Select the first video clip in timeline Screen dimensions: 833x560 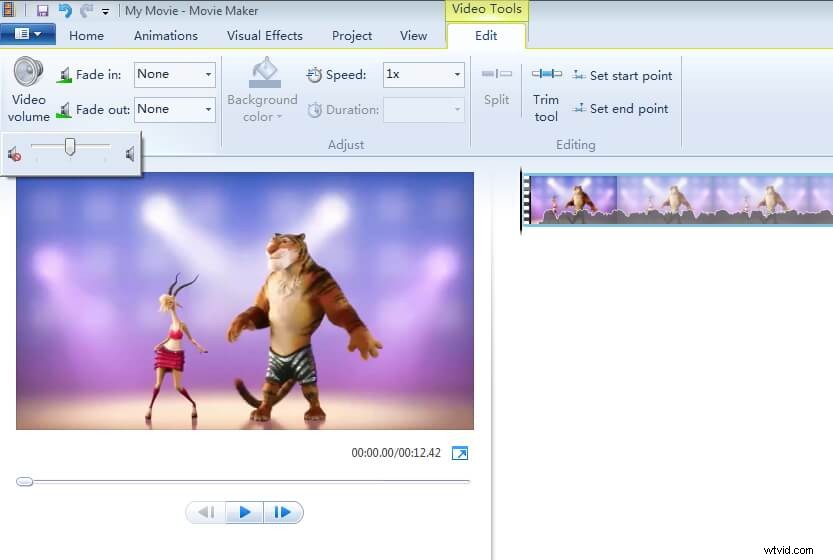click(x=573, y=199)
